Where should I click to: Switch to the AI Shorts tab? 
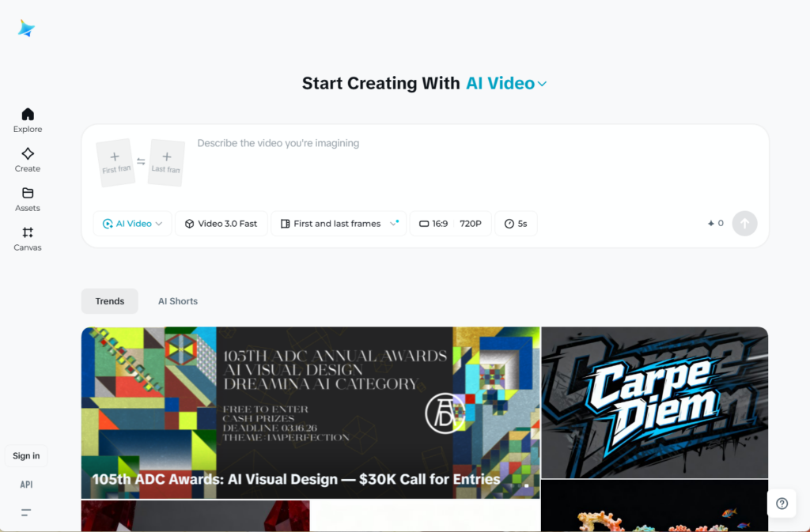click(178, 301)
